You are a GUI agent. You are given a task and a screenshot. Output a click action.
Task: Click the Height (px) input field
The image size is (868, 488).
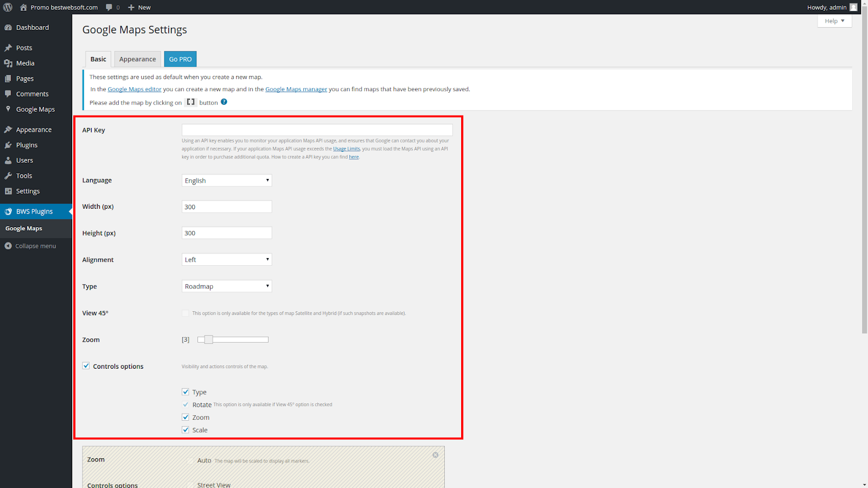point(227,233)
